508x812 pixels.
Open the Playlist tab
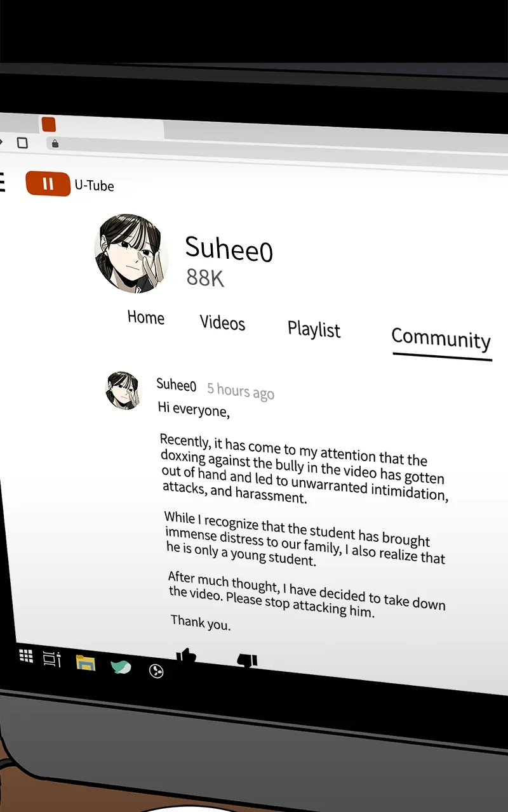pyautogui.click(x=314, y=329)
